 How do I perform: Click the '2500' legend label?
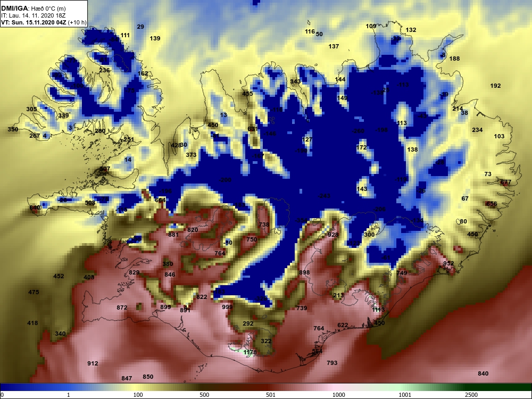pyautogui.click(x=471, y=395)
